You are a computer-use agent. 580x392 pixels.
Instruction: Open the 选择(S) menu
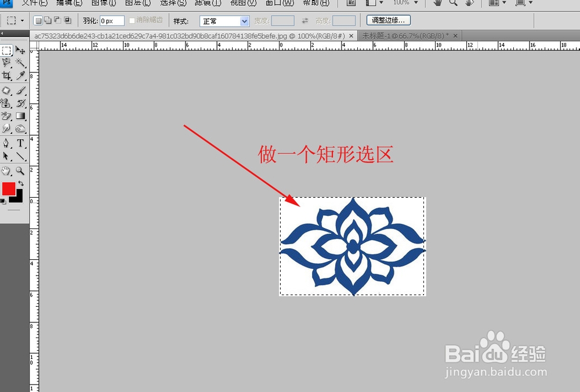click(x=173, y=3)
